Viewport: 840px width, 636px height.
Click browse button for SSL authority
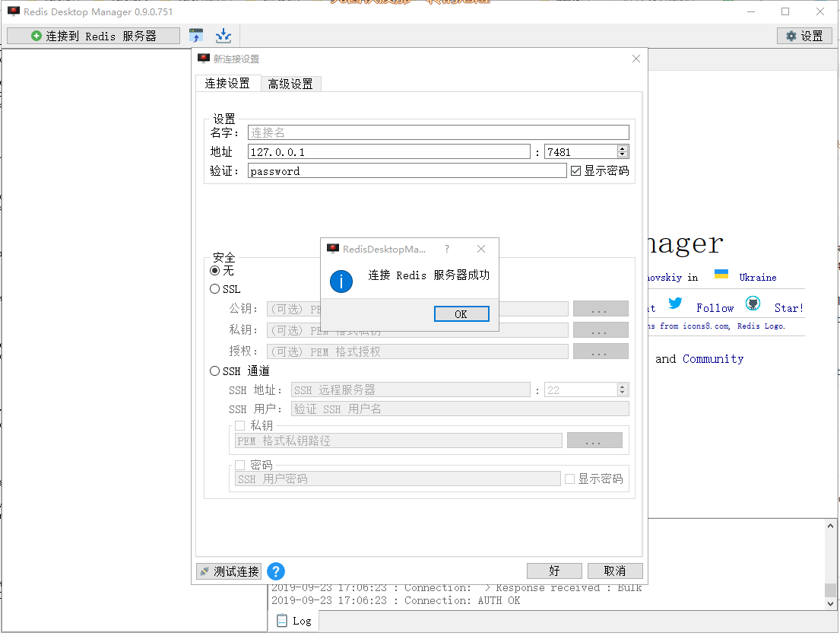[601, 351]
